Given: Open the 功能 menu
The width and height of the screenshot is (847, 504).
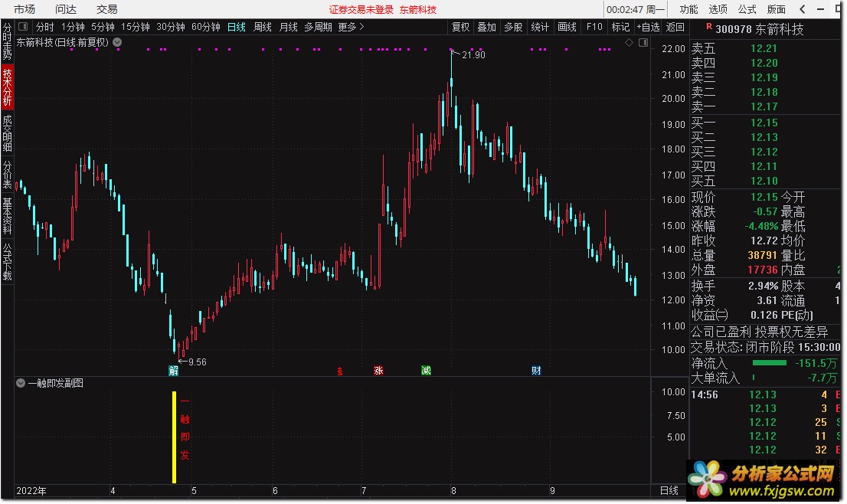Looking at the screenshot, I should [x=688, y=9].
